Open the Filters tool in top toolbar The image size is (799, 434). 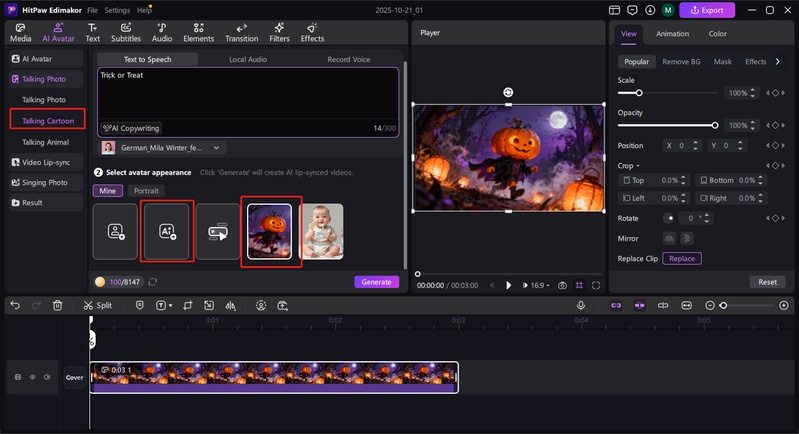pos(278,32)
